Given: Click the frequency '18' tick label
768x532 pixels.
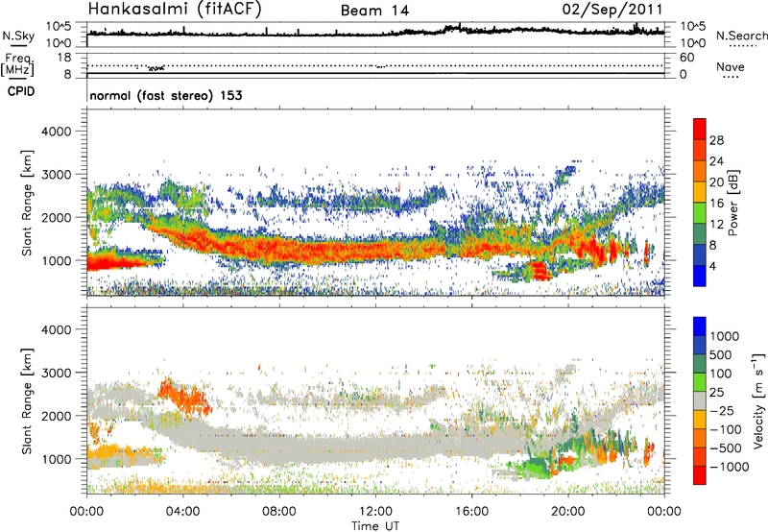Looking at the screenshot, I should click(x=64, y=58).
